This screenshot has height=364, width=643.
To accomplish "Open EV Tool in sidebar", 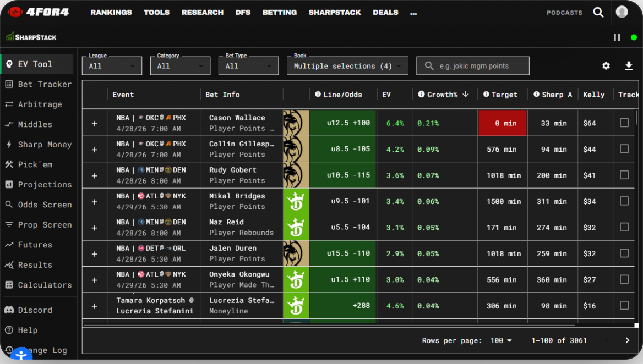I will point(37,64).
